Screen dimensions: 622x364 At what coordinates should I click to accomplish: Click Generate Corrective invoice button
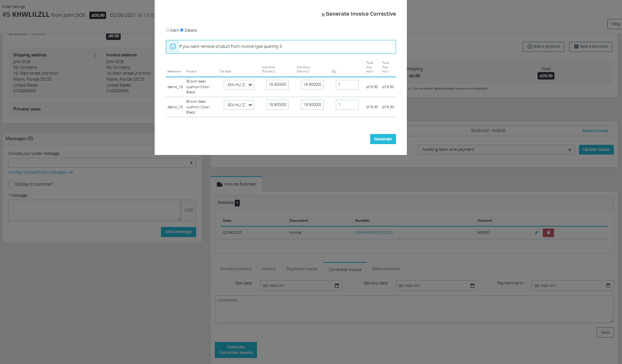pyautogui.click(x=236, y=350)
